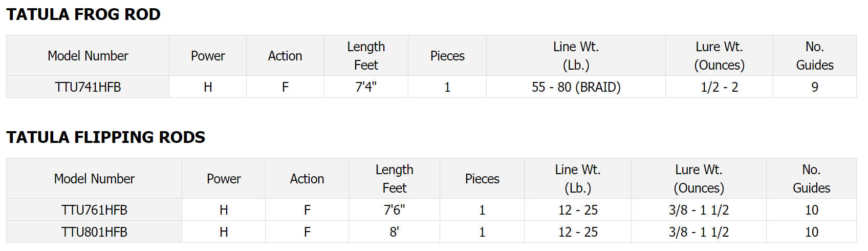This screenshot has width=868, height=251.
Task: Click the 7'6" length cell
Action: coord(394,210)
